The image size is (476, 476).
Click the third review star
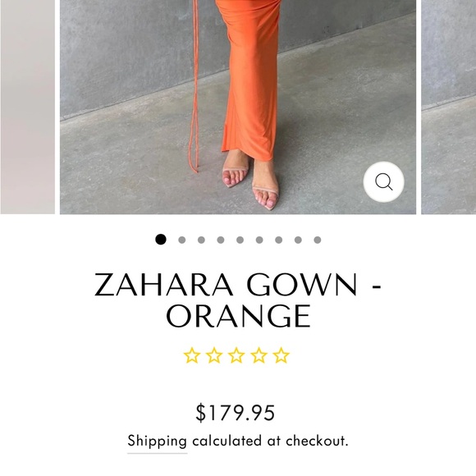click(236, 355)
